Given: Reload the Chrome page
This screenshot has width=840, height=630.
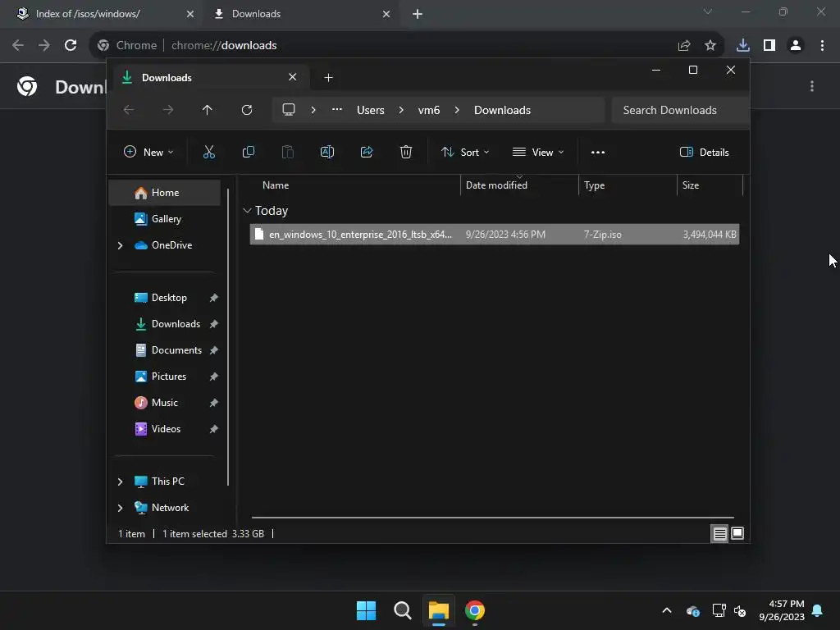Looking at the screenshot, I should pos(71,46).
